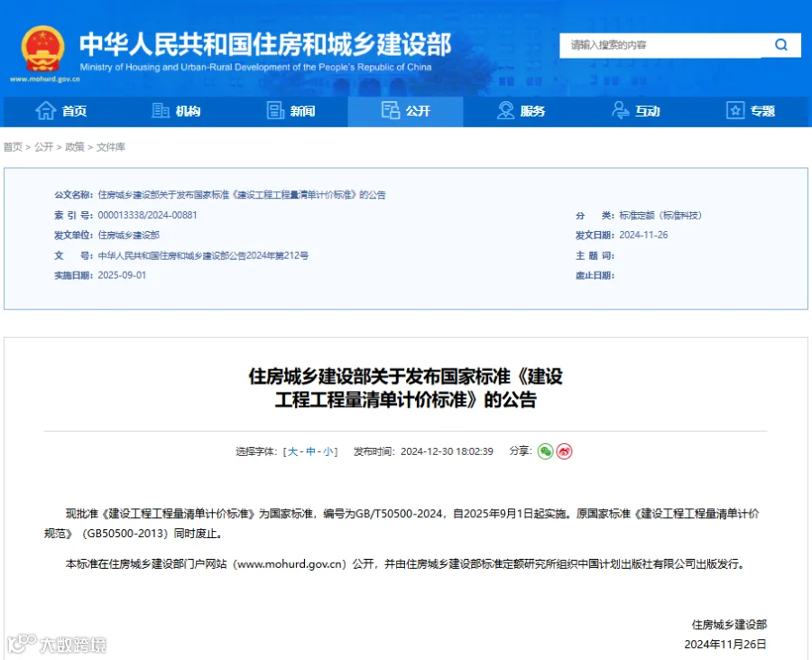
Task: Set font size to 小
Action: 328,451
